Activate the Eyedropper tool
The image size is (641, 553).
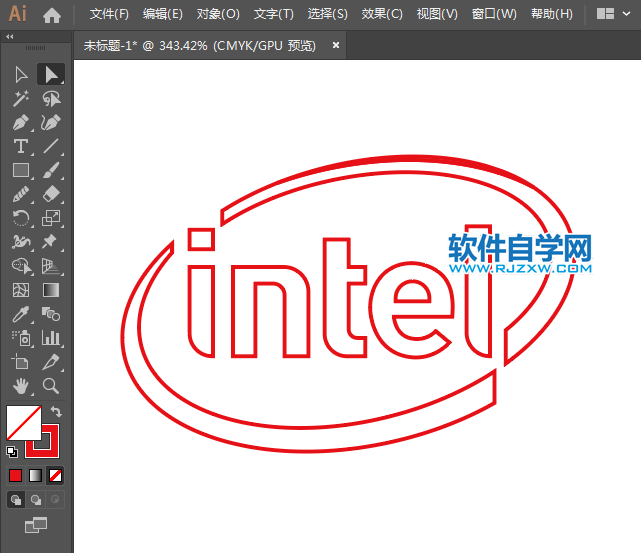(20, 314)
